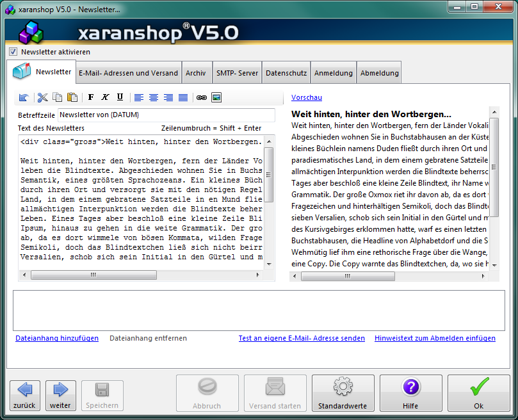
Task: Paste from clipboard icon in toolbar
Action: [72, 97]
